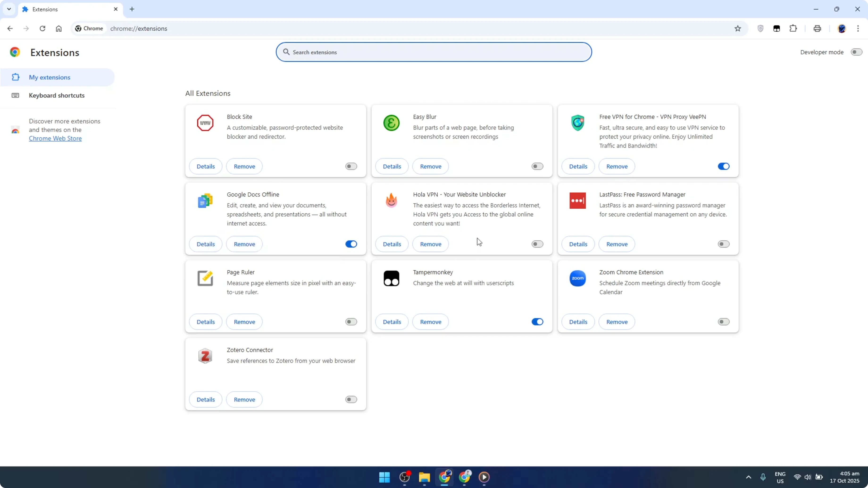Click the VPN shield toolbar icon
Screen dimensions: 868x488
tap(760, 29)
